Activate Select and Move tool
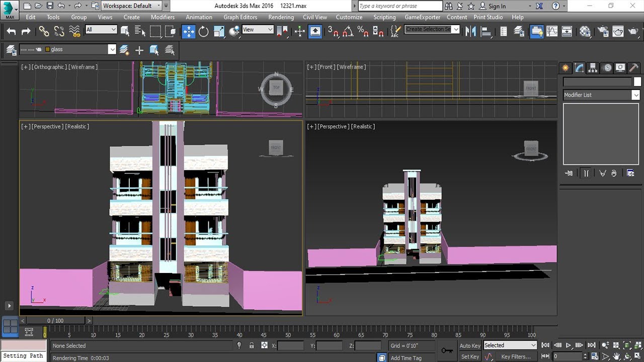This screenshot has height=362, width=644. (188, 31)
